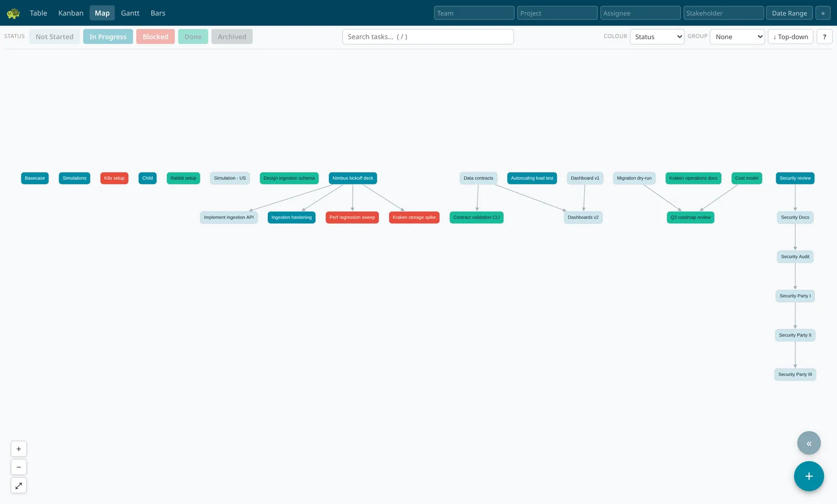Switch to the Table view
The height and width of the screenshot is (504, 837).
click(x=38, y=13)
